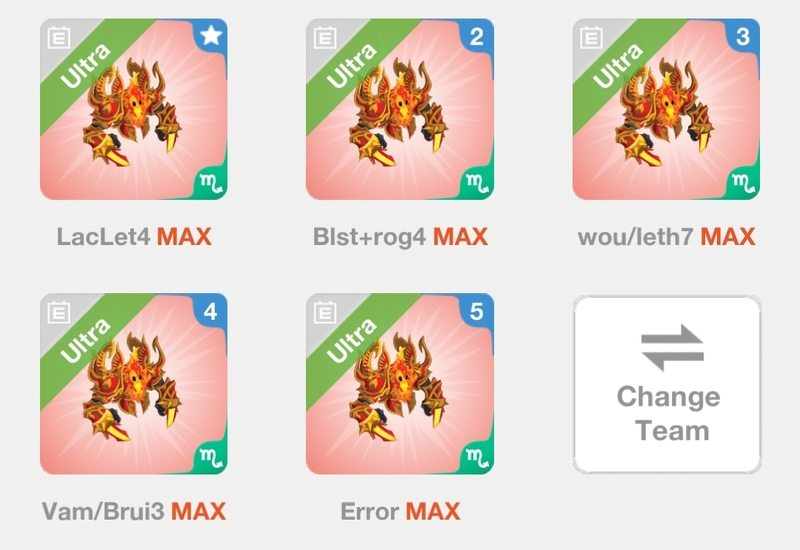The image size is (800, 550).
Task: Open the calendar note icon on Blst+rog4 card
Action: 325,38
